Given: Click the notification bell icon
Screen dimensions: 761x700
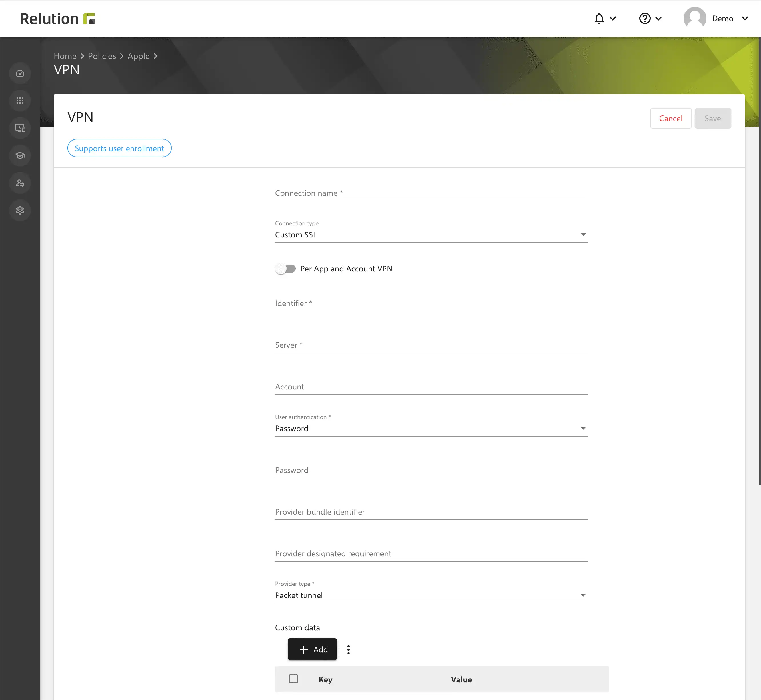Looking at the screenshot, I should pos(599,19).
